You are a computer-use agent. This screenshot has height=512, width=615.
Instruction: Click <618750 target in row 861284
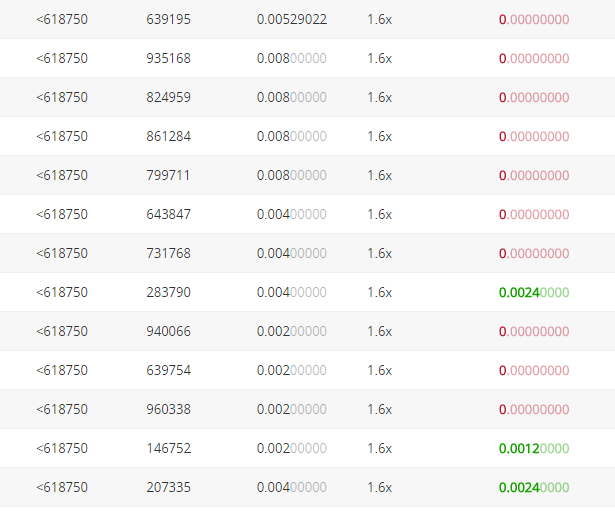tap(62, 136)
